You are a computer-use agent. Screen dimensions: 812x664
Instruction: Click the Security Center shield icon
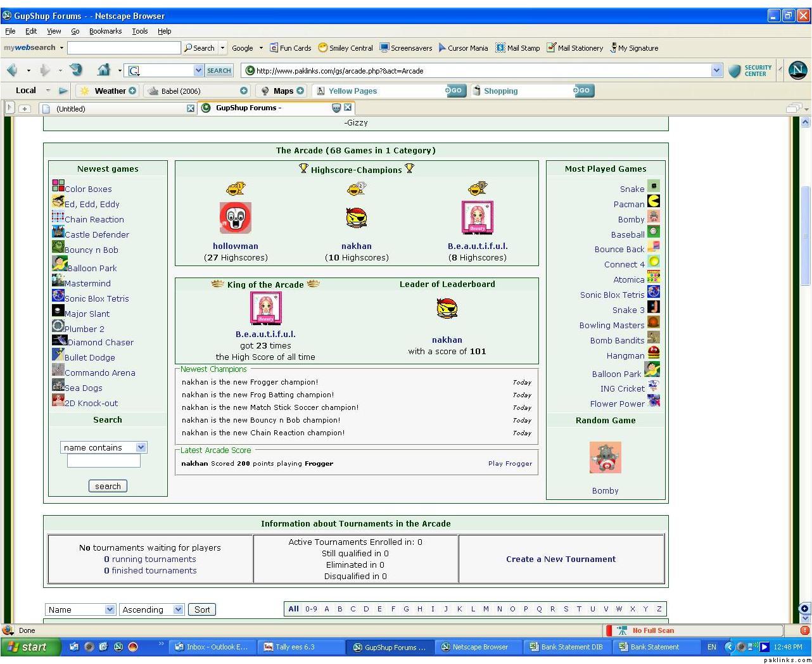pyautogui.click(x=734, y=71)
